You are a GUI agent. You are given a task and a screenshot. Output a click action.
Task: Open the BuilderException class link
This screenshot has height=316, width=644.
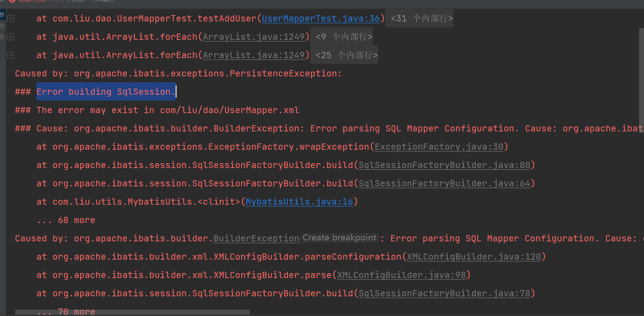256,238
